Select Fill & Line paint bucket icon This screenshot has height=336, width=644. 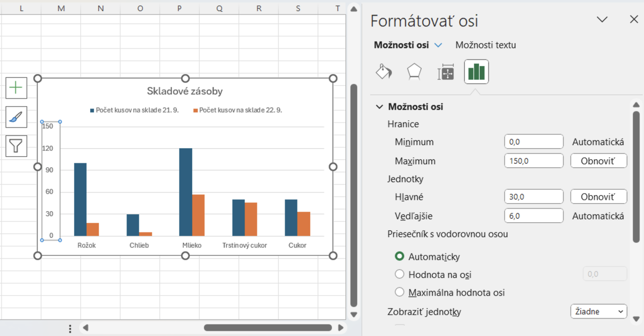[384, 71]
